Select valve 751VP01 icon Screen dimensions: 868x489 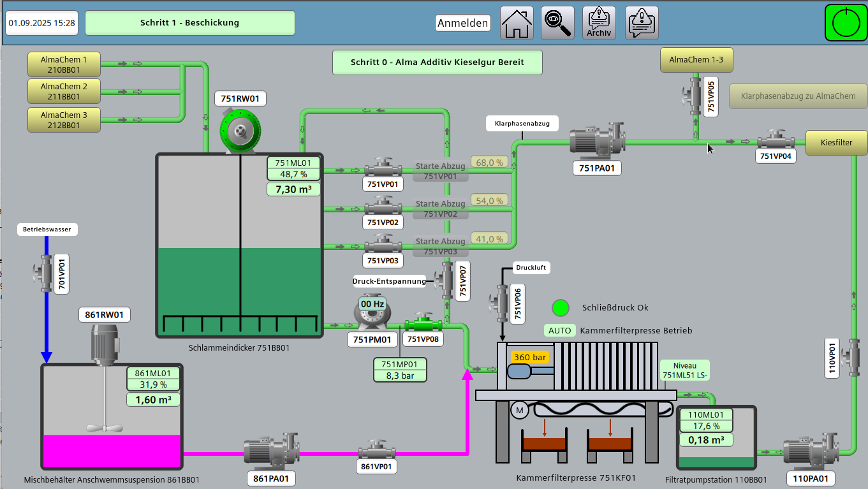coord(381,169)
